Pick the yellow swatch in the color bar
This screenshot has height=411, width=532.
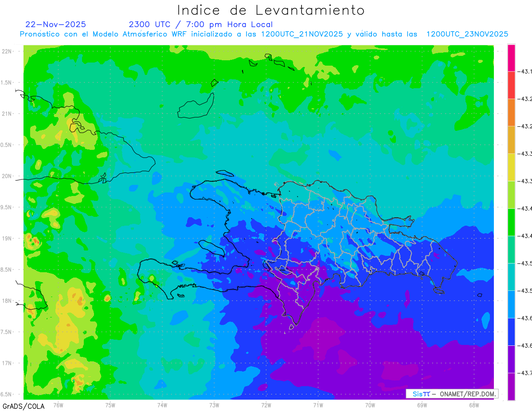(x=511, y=167)
